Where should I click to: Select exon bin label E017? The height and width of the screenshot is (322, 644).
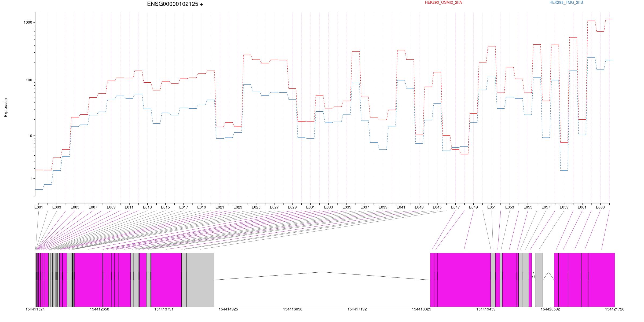point(184,207)
